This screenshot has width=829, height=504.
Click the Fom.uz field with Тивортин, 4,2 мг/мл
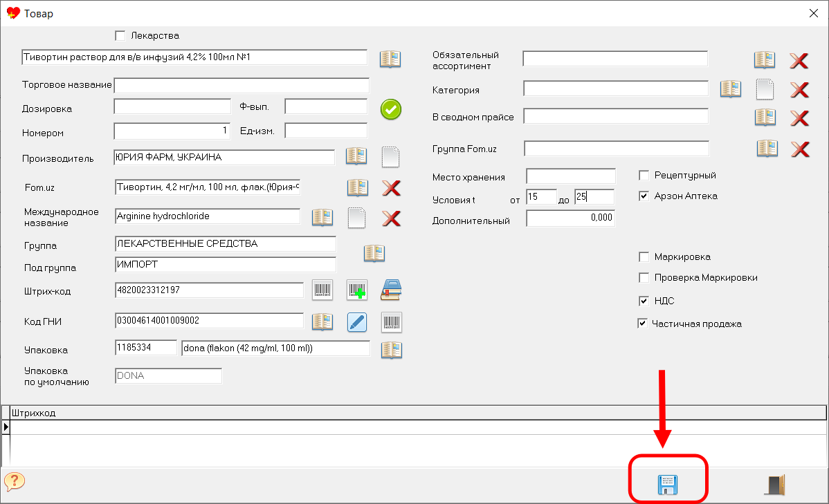click(x=208, y=187)
